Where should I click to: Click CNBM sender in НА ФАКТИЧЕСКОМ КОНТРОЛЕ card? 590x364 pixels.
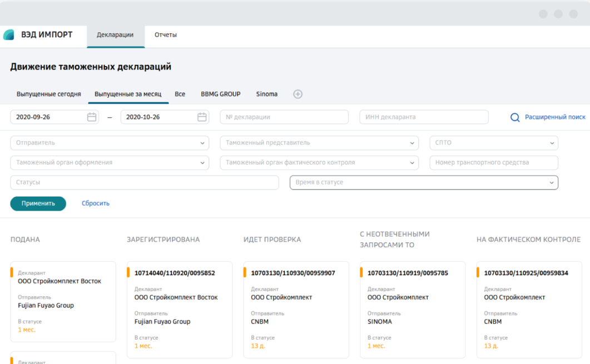pyautogui.click(x=493, y=322)
